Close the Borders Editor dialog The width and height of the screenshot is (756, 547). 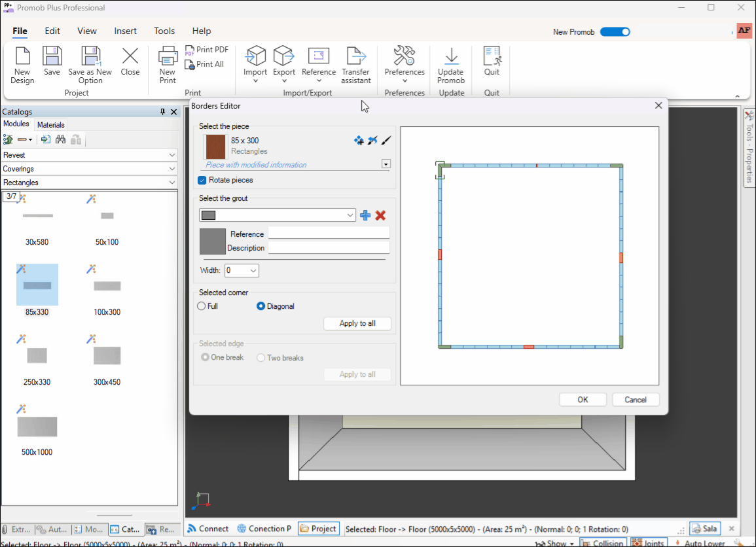pos(658,105)
